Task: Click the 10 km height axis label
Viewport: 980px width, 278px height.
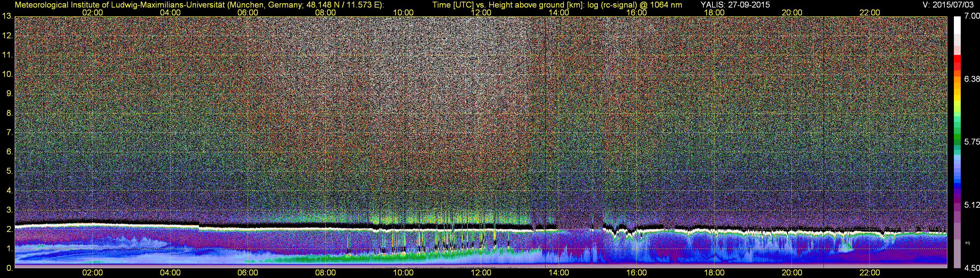Action: 7,74
